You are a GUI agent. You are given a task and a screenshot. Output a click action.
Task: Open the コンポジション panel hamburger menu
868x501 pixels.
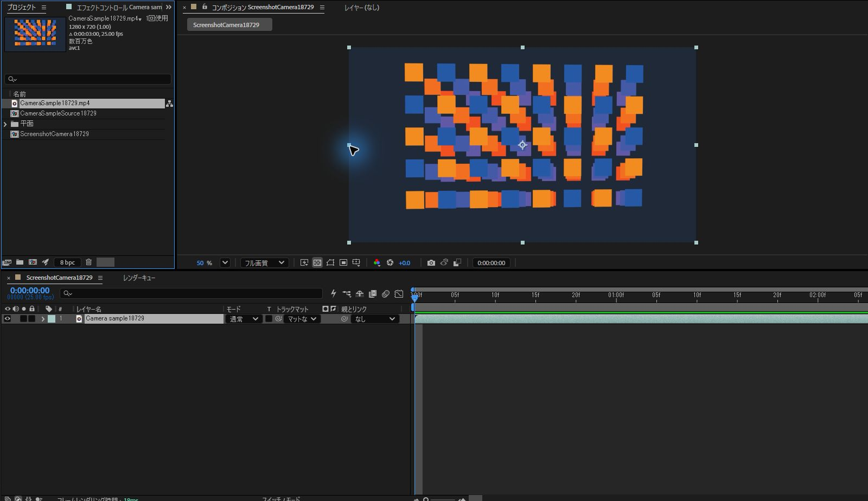pos(322,7)
